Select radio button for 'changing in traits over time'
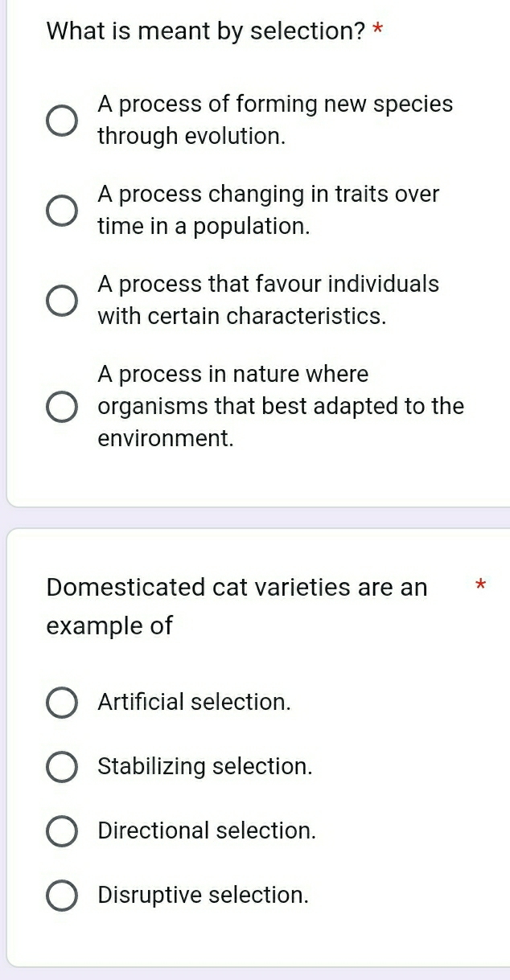The image size is (510, 980). pos(62,211)
